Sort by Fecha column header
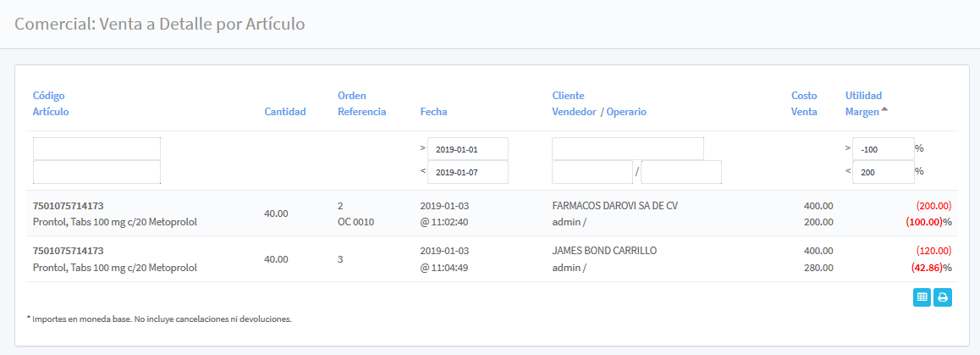The width and height of the screenshot is (980, 355). coord(433,112)
